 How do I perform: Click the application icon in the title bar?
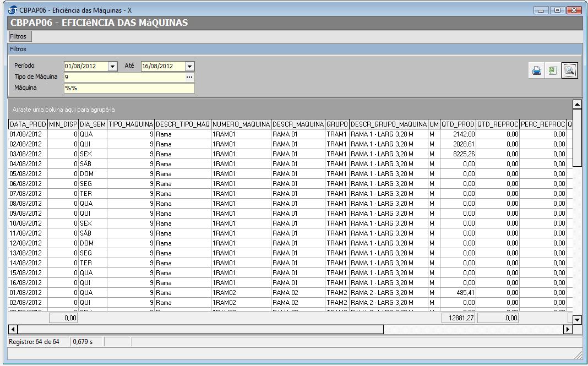[13, 10]
